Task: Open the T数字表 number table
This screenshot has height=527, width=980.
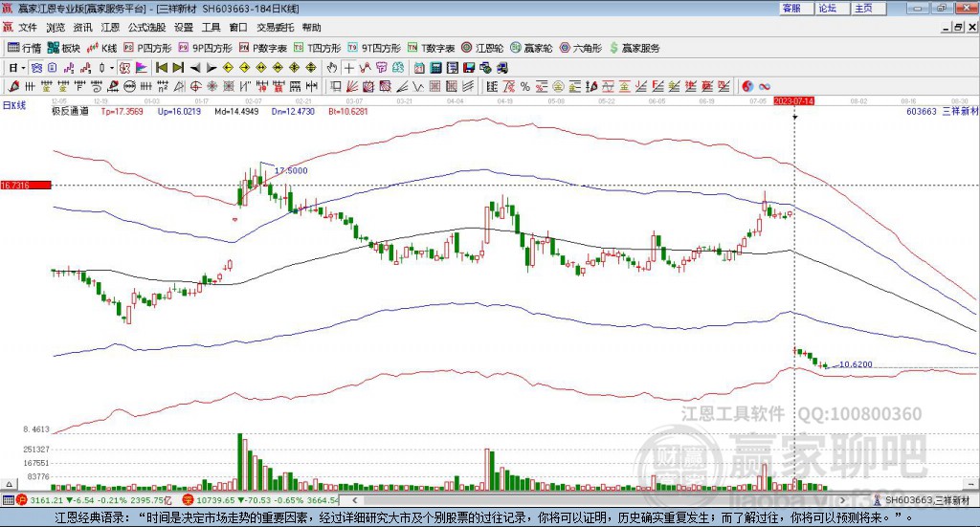Action: point(432,48)
